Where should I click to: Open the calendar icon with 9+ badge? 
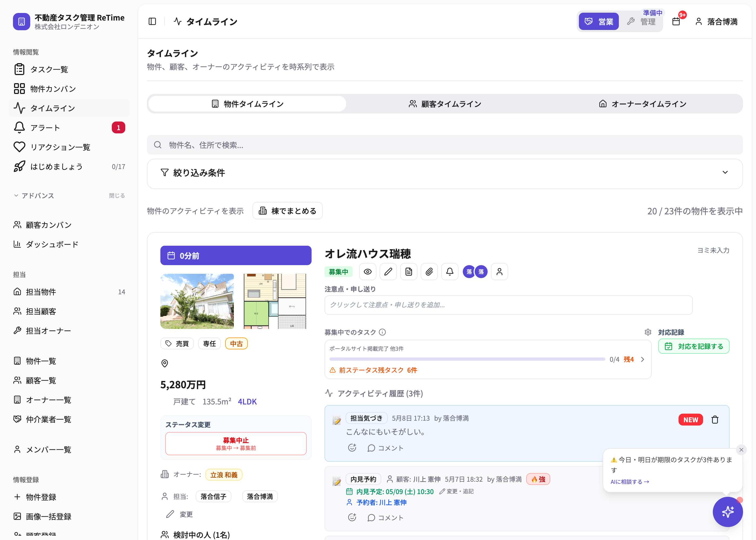676,22
